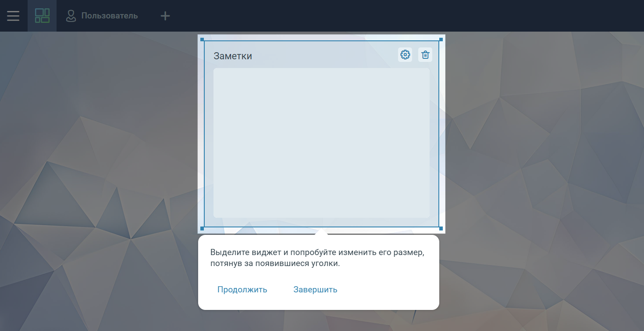Add a new tab with plus icon

pos(165,16)
